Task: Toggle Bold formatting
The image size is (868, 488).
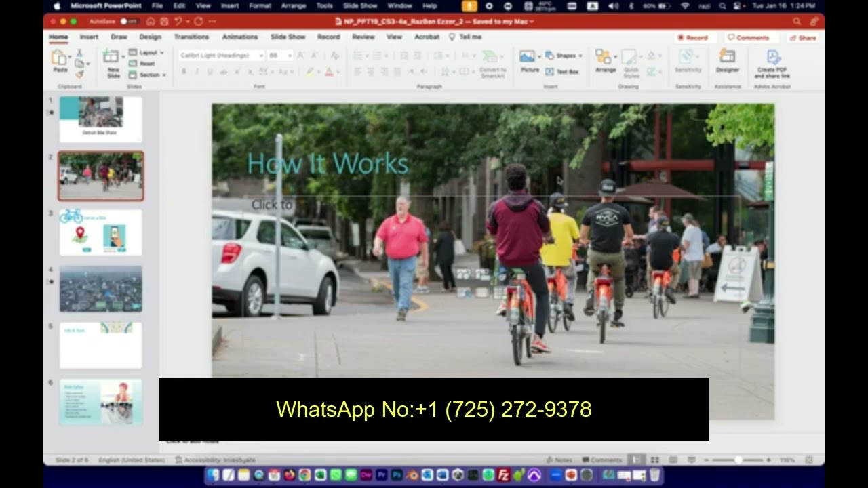Action: (x=184, y=71)
